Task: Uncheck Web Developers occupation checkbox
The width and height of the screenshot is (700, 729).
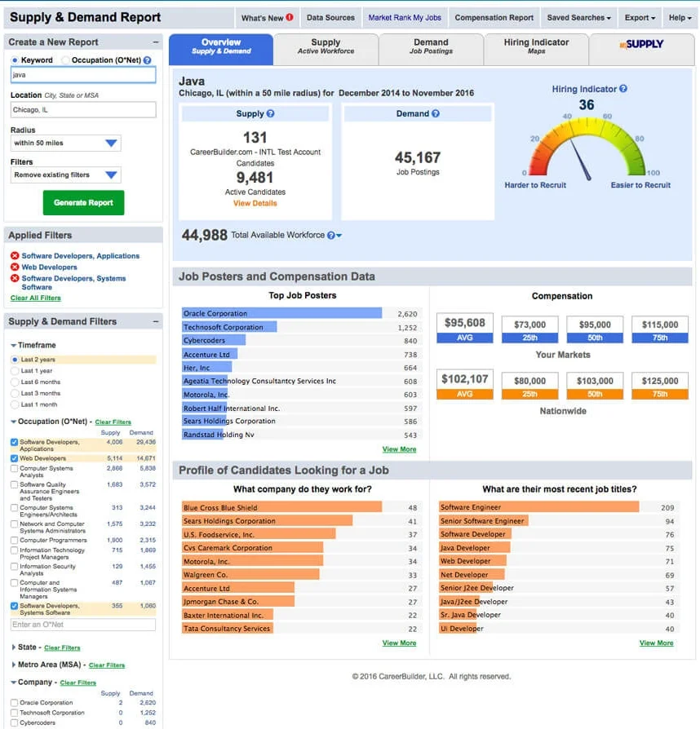Action: pos(15,458)
